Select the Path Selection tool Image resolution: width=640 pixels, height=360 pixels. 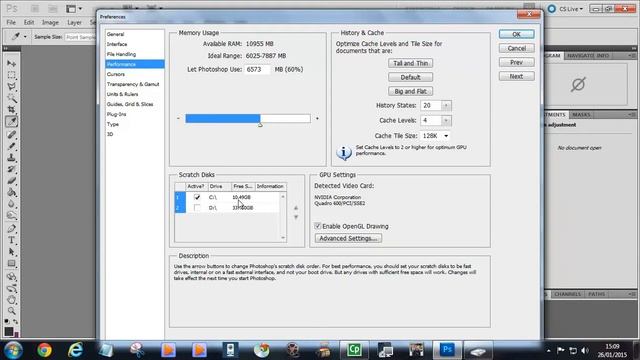(x=11, y=252)
